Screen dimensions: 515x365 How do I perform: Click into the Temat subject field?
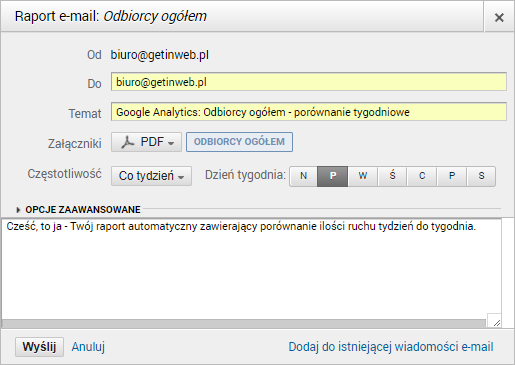point(309,112)
